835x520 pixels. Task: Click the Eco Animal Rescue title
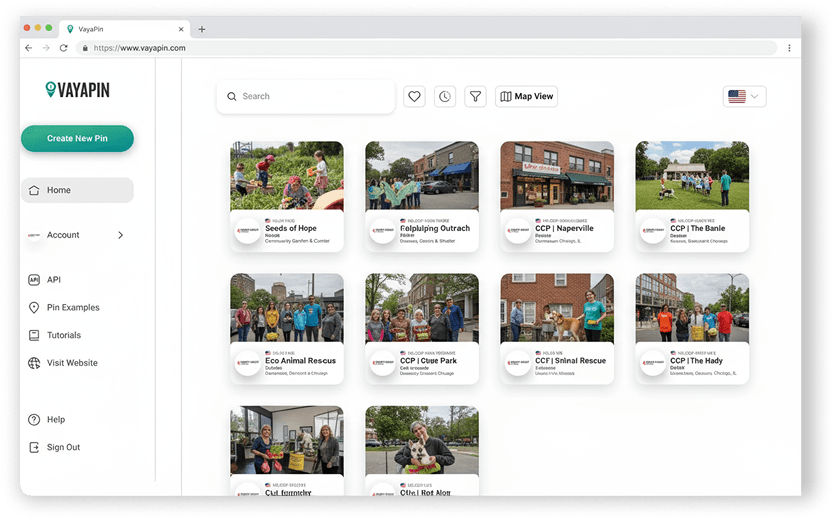click(x=300, y=361)
